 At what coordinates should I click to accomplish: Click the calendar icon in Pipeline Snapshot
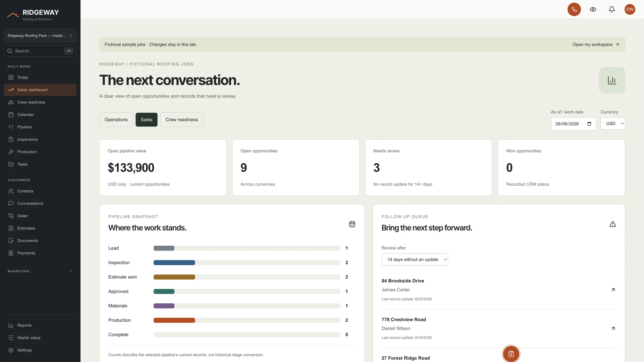pyautogui.click(x=352, y=224)
